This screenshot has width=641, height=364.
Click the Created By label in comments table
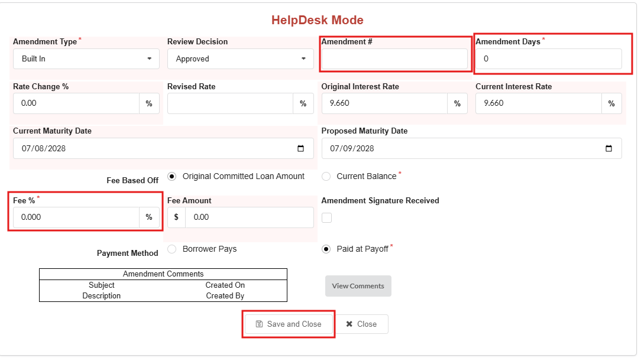coord(225,296)
